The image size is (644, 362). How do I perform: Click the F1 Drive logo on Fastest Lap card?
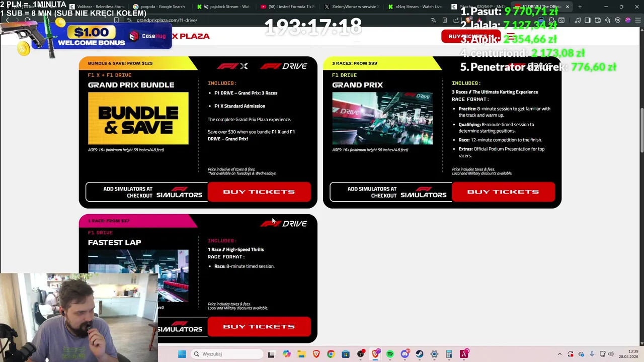tap(284, 223)
